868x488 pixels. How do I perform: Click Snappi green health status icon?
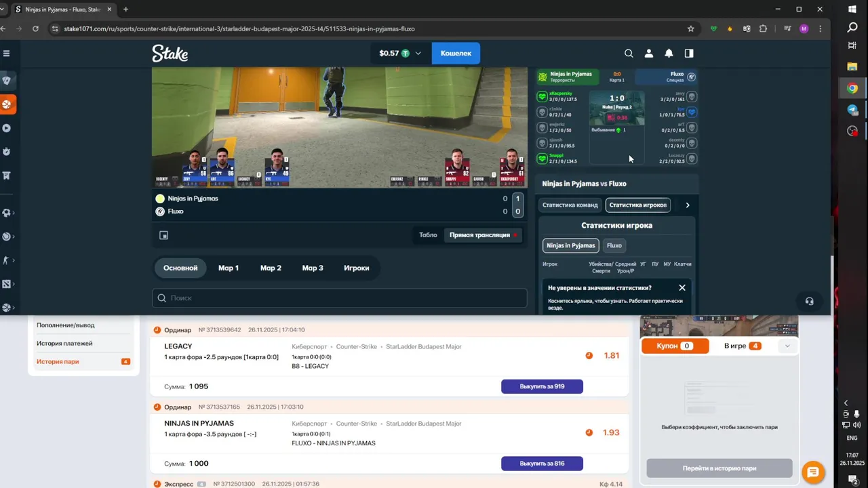(x=542, y=159)
